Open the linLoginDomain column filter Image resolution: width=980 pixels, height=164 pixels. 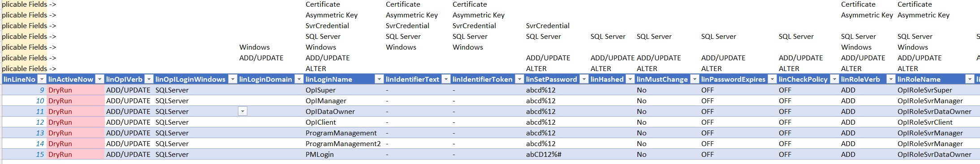[x=299, y=80]
